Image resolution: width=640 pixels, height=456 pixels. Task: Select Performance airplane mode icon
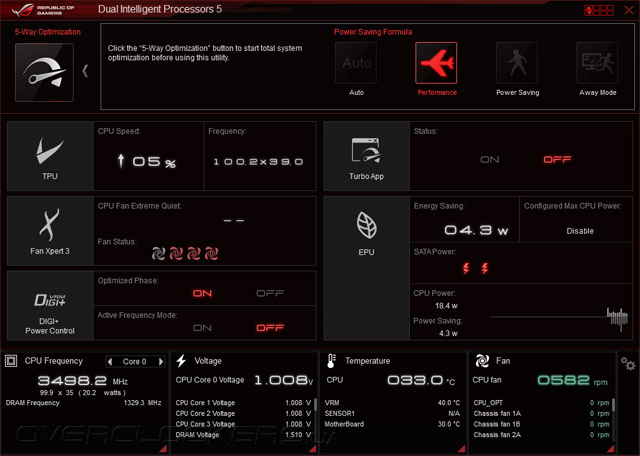click(x=436, y=63)
